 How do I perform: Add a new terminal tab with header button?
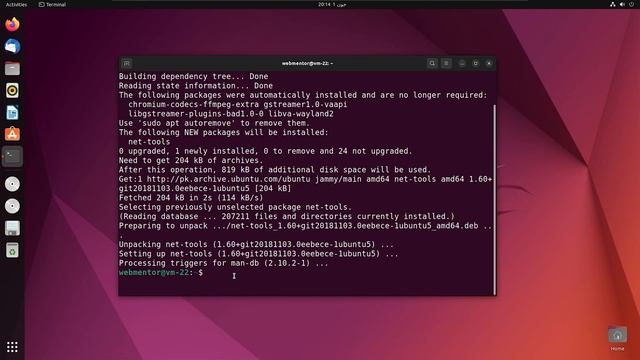[x=127, y=63]
